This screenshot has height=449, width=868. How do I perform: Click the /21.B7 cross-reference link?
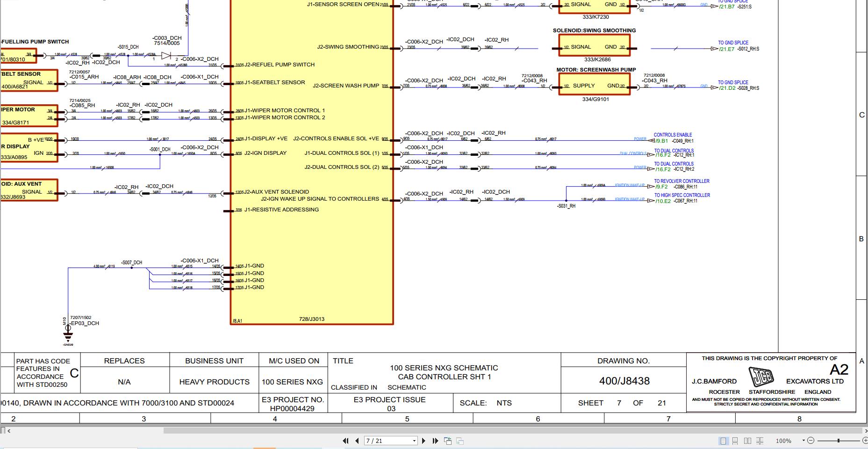pos(727,7)
